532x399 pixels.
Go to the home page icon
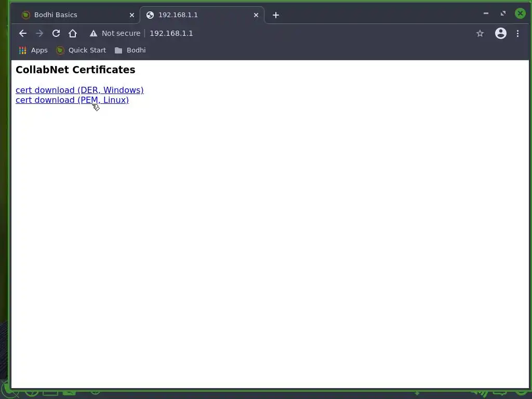(x=73, y=33)
